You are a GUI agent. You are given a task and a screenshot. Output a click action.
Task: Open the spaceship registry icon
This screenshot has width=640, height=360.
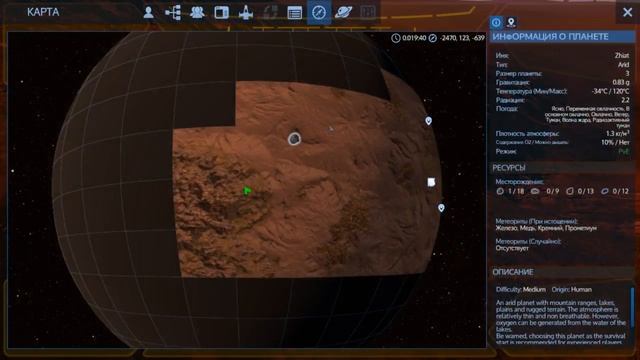[x=246, y=12]
